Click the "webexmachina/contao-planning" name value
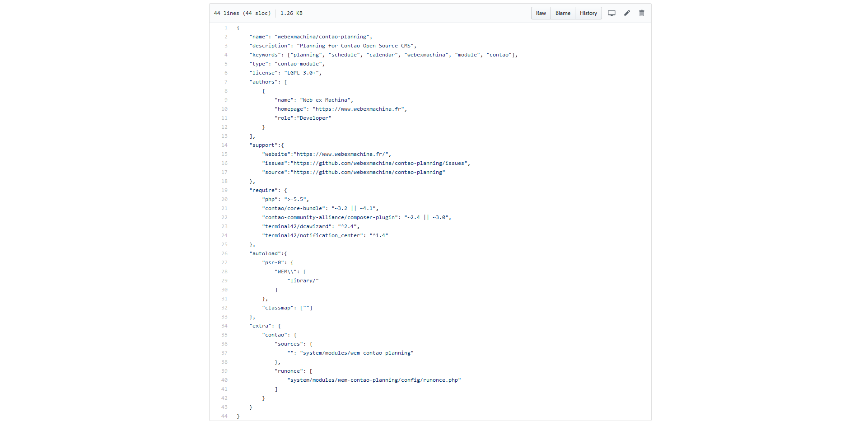The width and height of the screenshot is (868, 426). coord(322,37)
